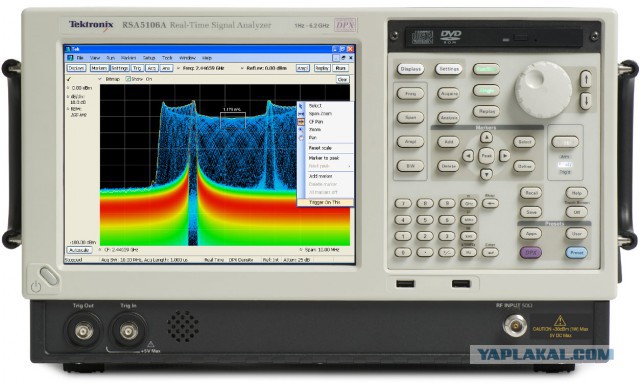Click the on-screen Ampl toolbar button

tap(302, 68)
